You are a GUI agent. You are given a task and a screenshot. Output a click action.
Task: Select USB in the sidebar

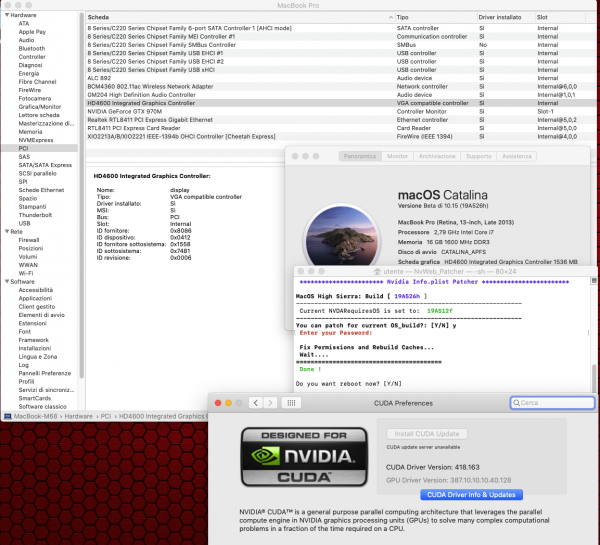(x=24, y=224)
